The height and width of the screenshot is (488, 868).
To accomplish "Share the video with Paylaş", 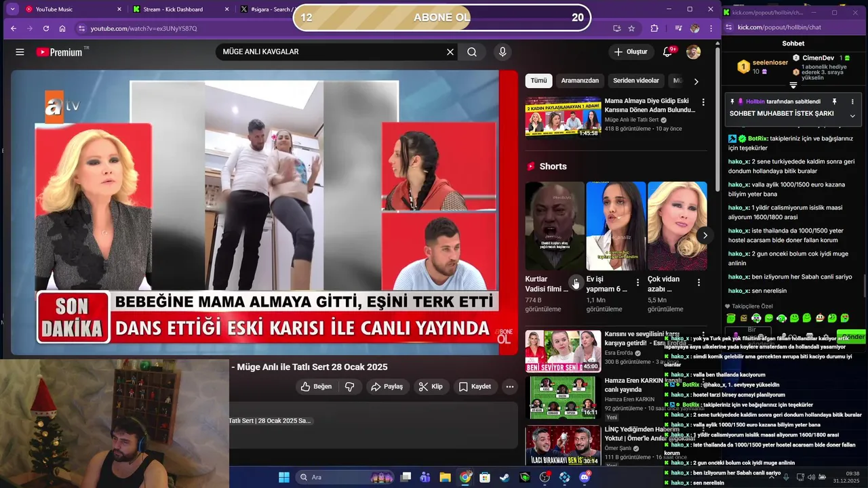I will click(387, 386).
